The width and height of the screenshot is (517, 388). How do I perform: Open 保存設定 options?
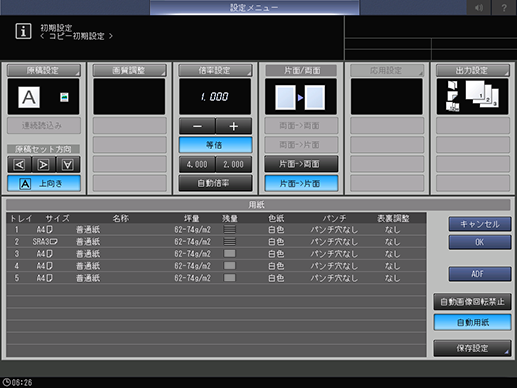[x=472, y=348]
